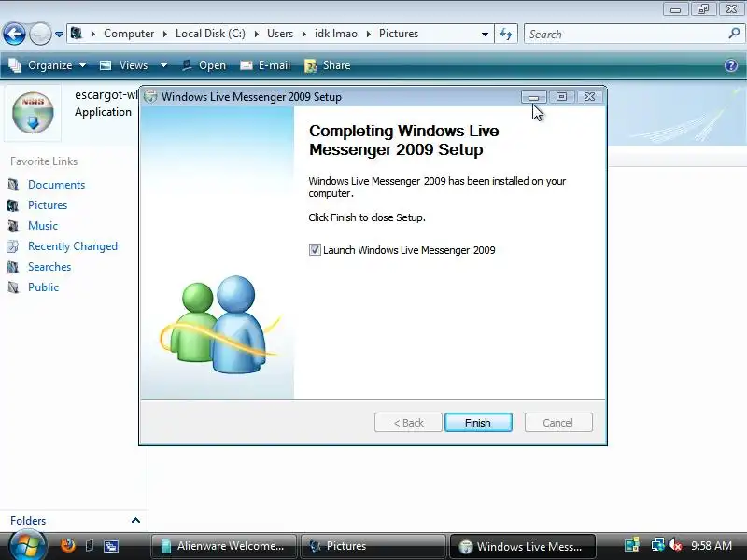Click the address bar location icon
The image size is (747, 560).
point(77,34)
